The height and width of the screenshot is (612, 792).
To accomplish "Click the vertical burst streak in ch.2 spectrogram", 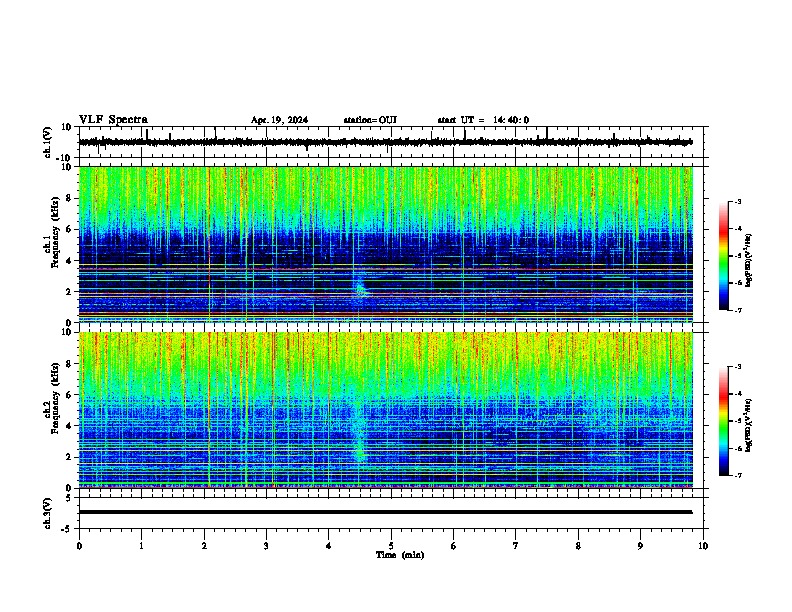I will tap(360, 434).
